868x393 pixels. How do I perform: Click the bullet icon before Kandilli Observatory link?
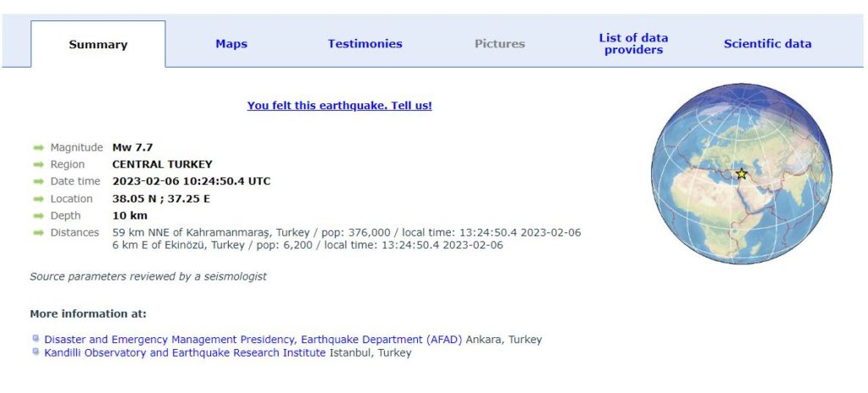coord(36,351)
